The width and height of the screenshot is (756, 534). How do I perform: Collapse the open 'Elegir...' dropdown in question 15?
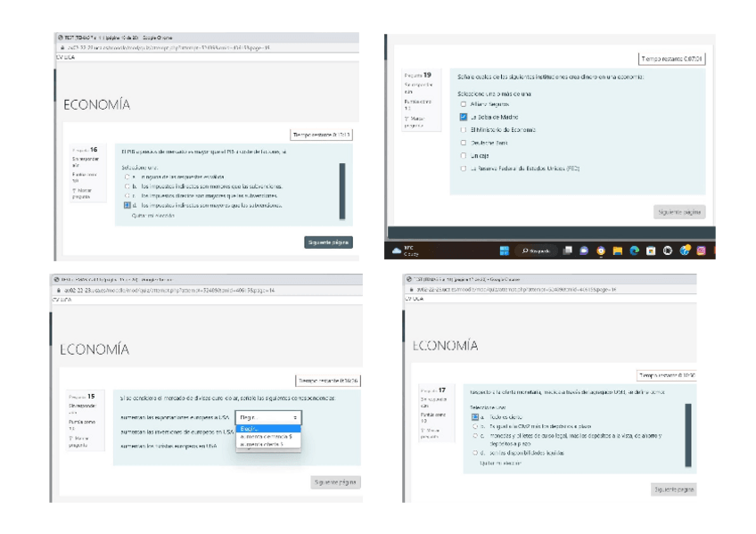point(268,417)
